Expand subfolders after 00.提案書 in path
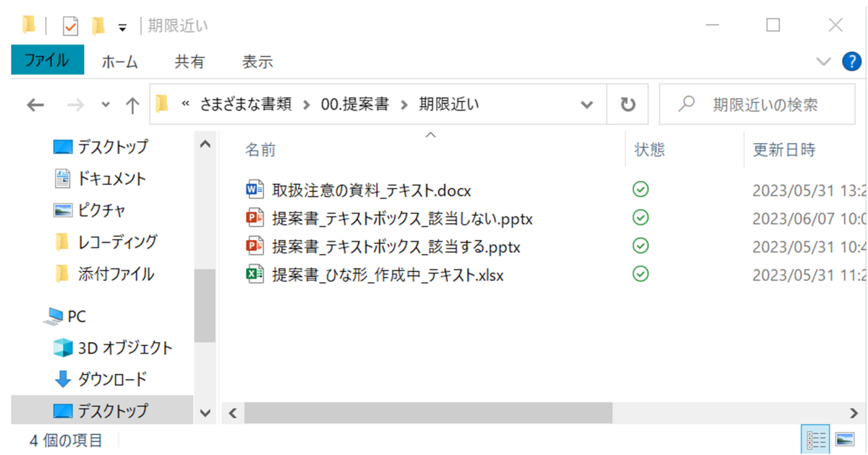 [x=404, y=105]
